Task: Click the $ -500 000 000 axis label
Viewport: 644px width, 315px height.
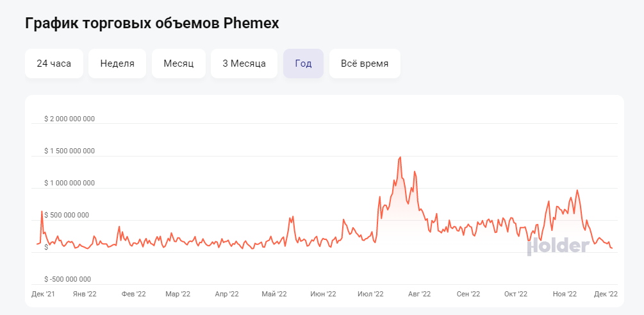Action: pos(68,279)
